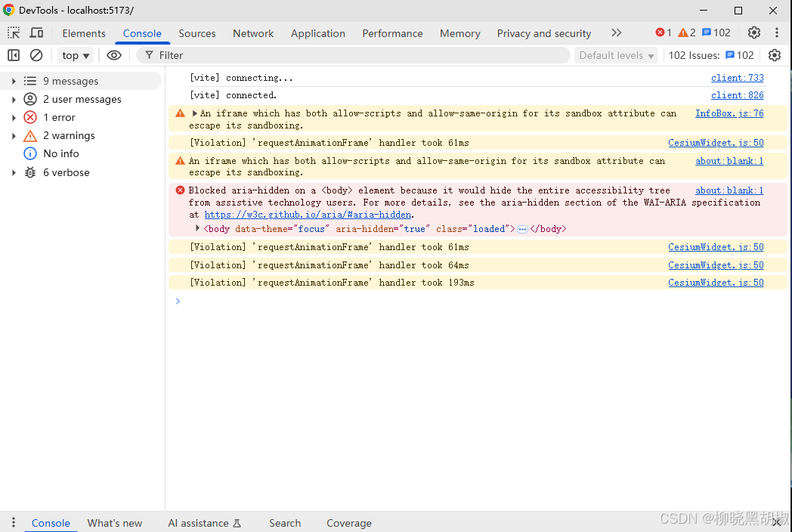Viewport: 792px width, 532px height.
Task: Open the AI assistance drawer tab
Action: coord(205,523)
